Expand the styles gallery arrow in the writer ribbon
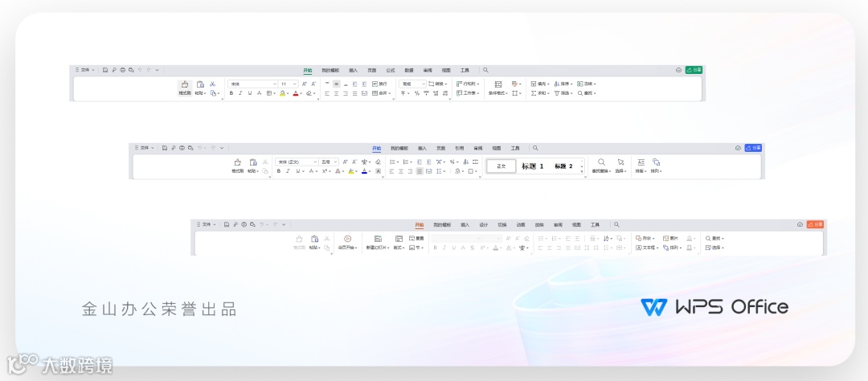 [582, 172]
